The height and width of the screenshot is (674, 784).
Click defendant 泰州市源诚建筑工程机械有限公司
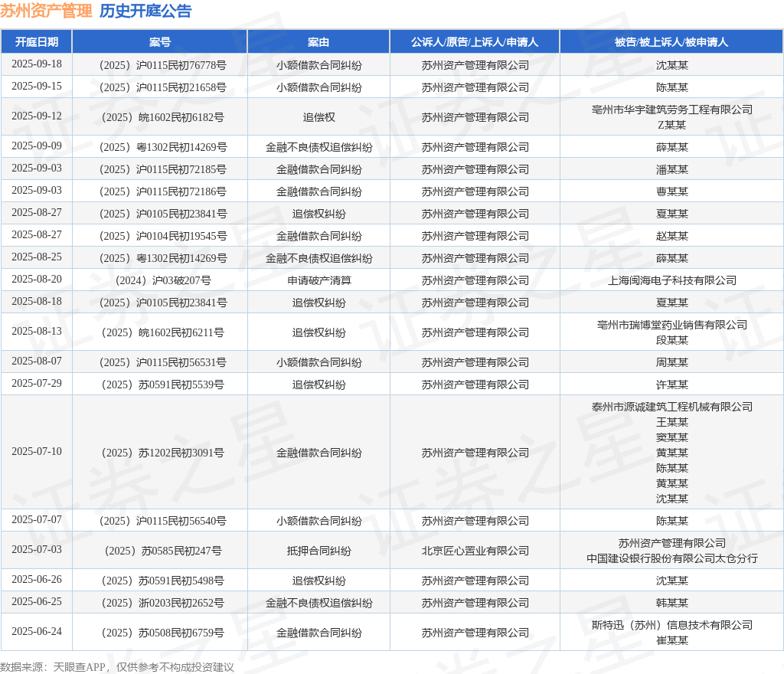point(671,407)
